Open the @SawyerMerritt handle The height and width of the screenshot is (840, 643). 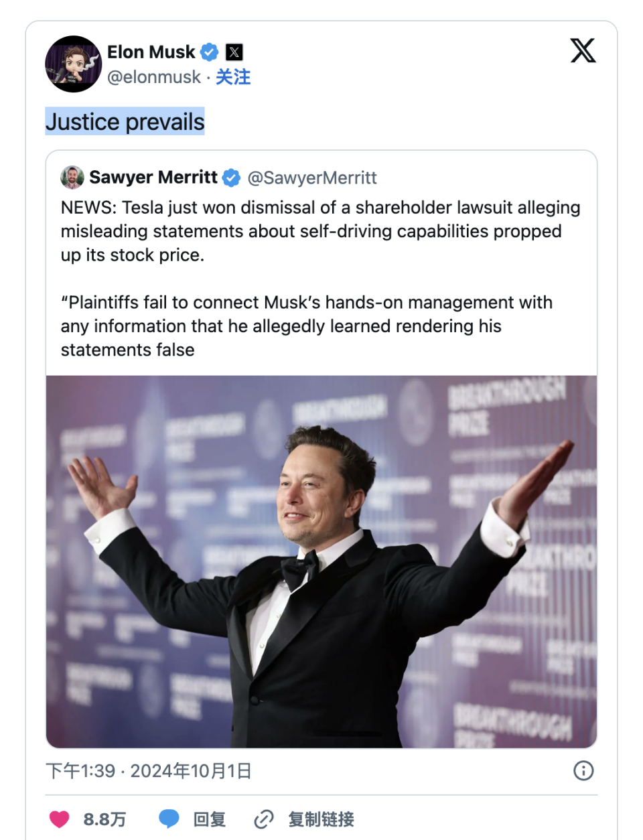312,178
